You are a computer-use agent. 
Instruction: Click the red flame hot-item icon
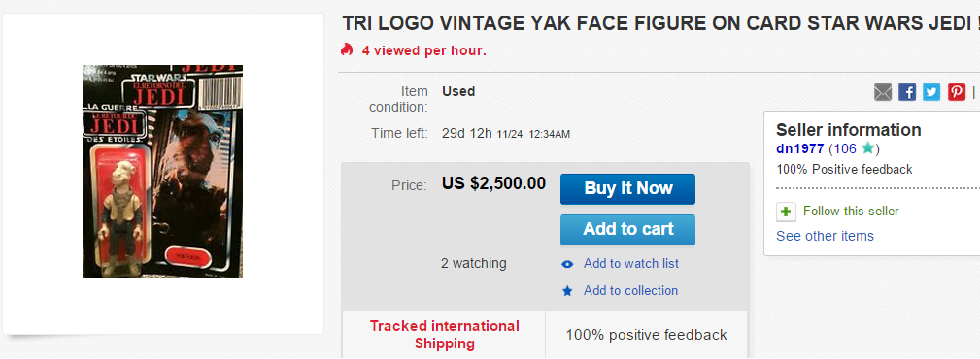coord(347,49)
